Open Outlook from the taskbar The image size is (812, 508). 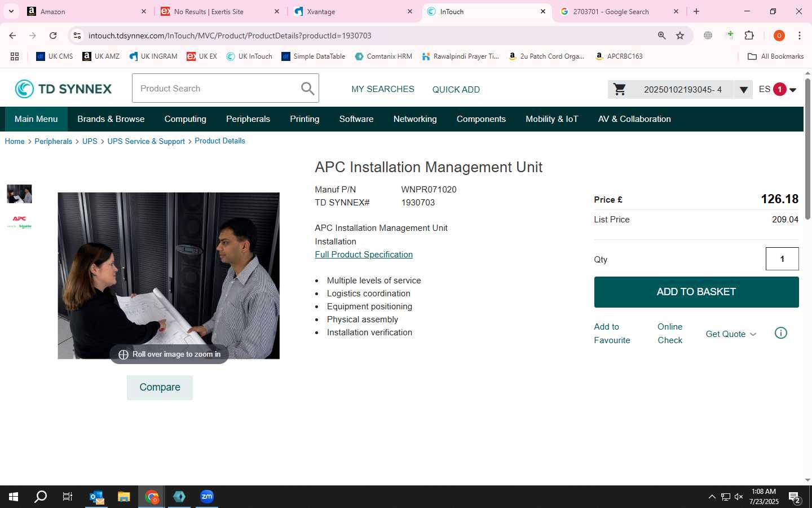(x=97, y=497)
